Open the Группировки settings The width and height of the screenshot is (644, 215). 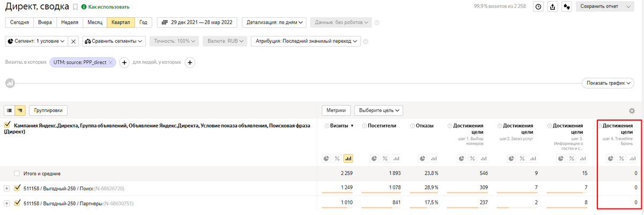coord(49,110)
